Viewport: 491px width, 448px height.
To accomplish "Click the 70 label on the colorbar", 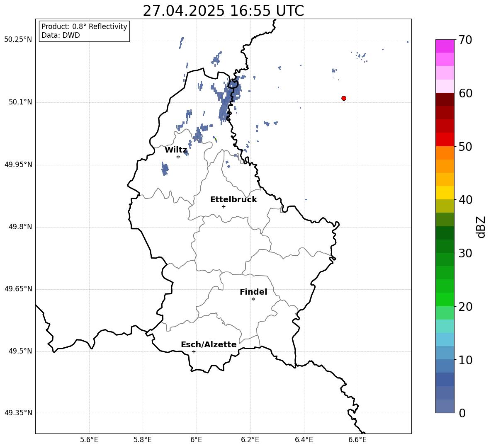I will coord(465,40).
